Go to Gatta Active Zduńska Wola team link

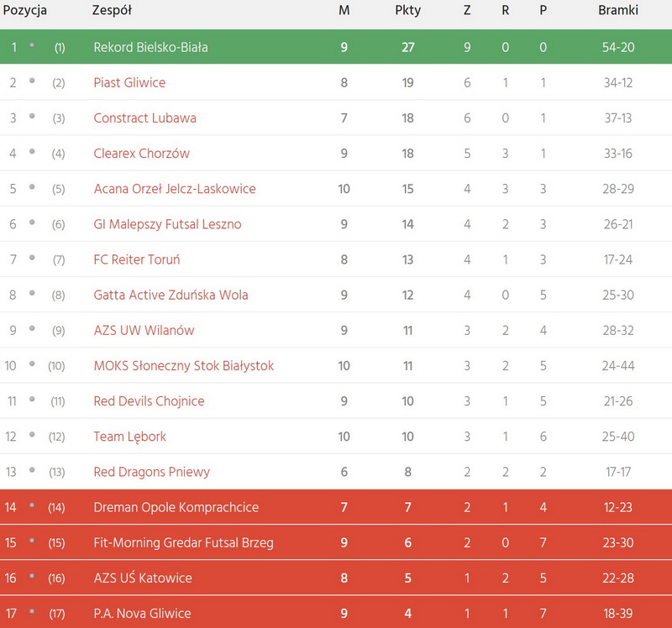[x=171, y=295]
